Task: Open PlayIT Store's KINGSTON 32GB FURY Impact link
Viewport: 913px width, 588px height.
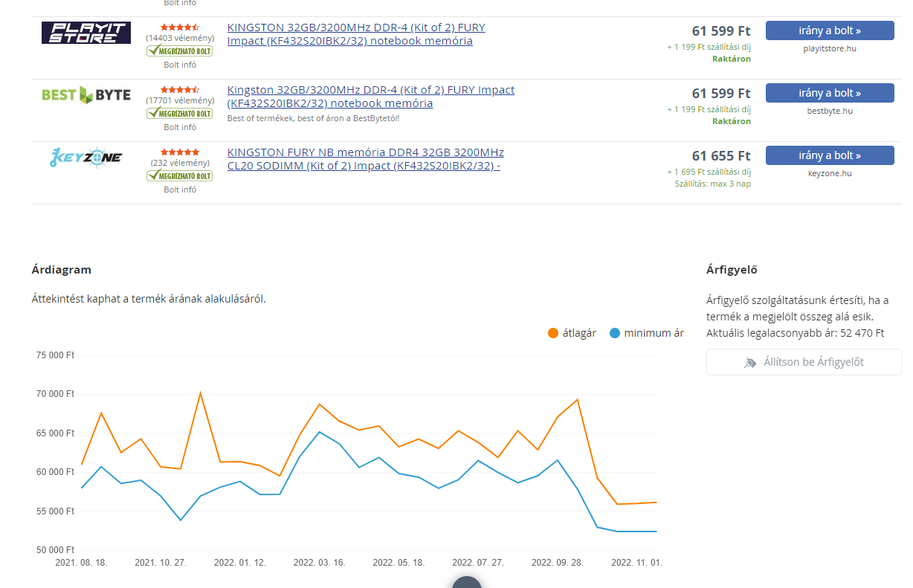Action: pyautogui.click(x=356, y=34)
